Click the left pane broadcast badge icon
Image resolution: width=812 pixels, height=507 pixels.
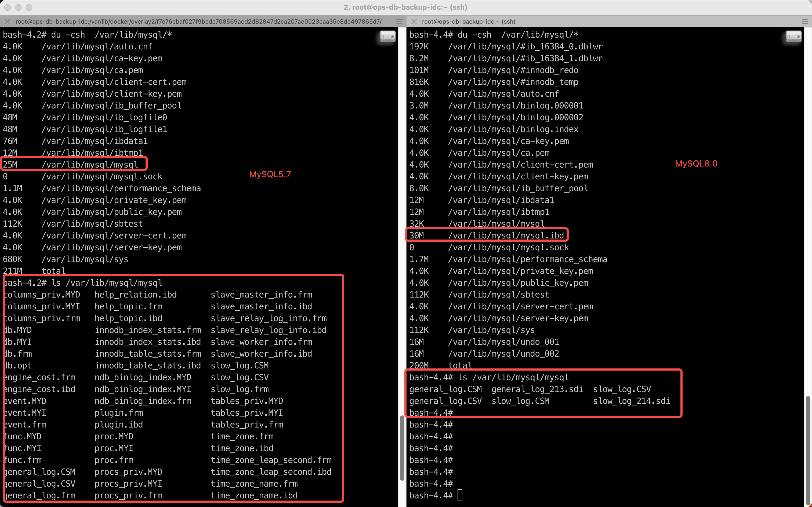coord(387,36)
